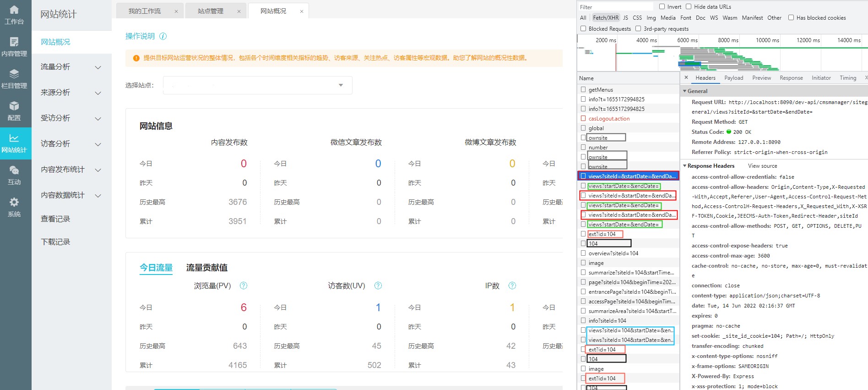
Task: Click help icon next to 浏览量(PV)
Action: [x=244, y=286]
